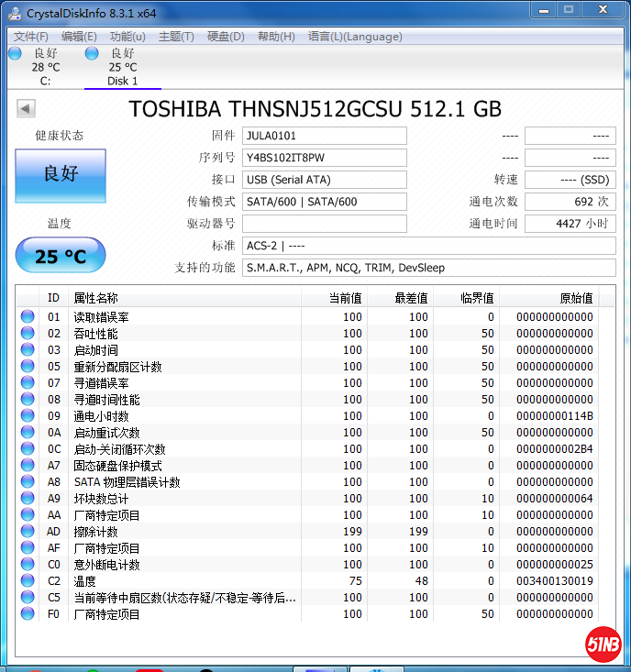Click the firmware field JULA0101

(324, 136)
